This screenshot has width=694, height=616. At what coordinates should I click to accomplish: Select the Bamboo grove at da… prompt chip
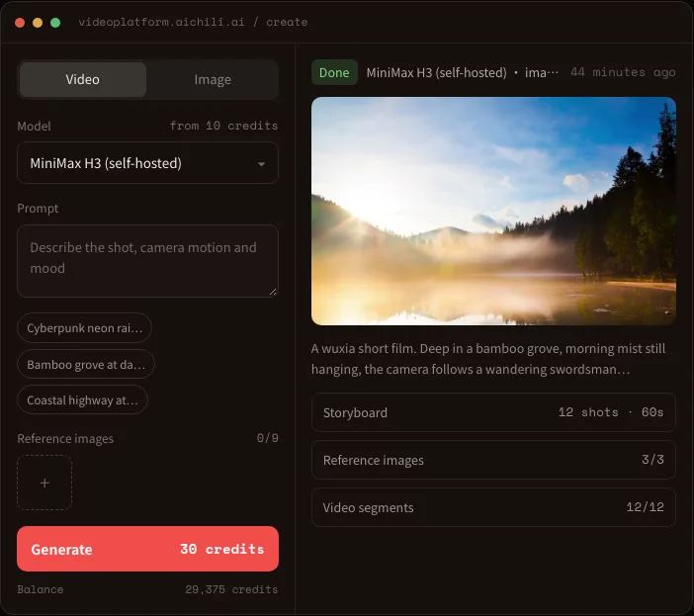point(86,364)
